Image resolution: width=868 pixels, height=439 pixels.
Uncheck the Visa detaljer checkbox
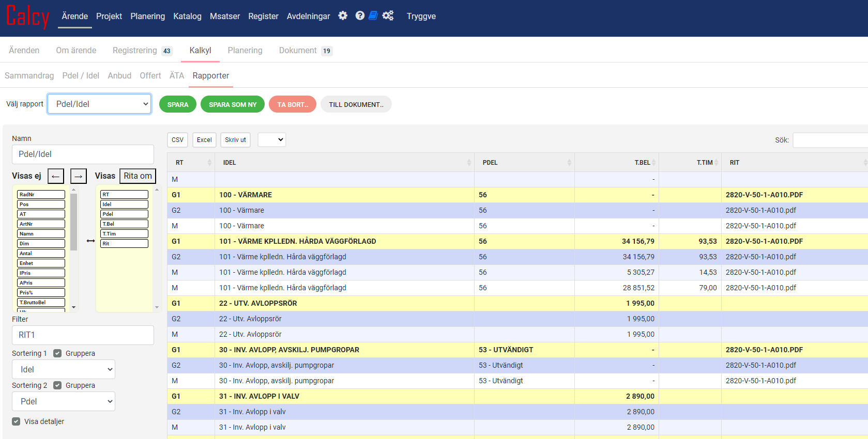click(16, 421)
